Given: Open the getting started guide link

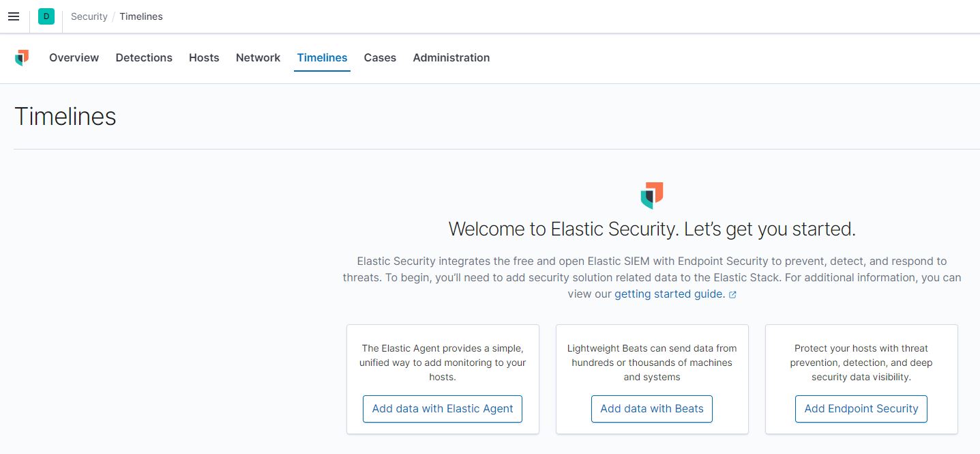Looking at the screenshot, I should (x=668, y=294).
